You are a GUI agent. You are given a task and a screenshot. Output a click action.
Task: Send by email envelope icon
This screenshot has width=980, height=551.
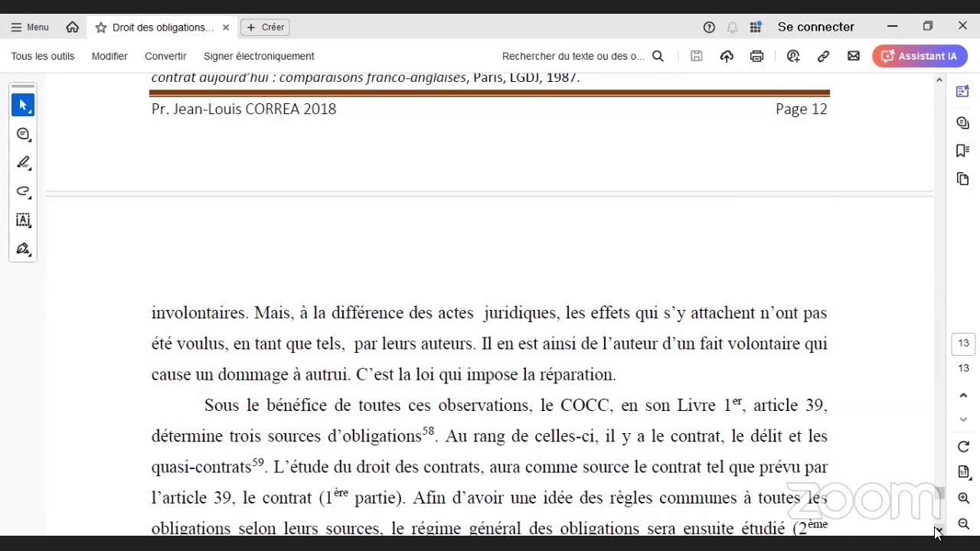(x=853, y=56)
